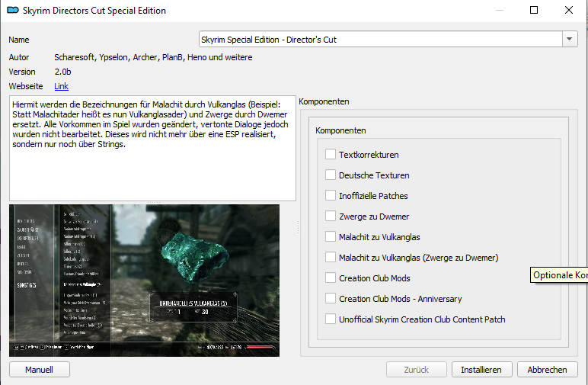Image resolution: width=588 pixels, height=385 pixels.
Task: Enable Malachit zu Vulkanglas (Zwerge zu Dwemer)
Action: [x=331, y=258]
